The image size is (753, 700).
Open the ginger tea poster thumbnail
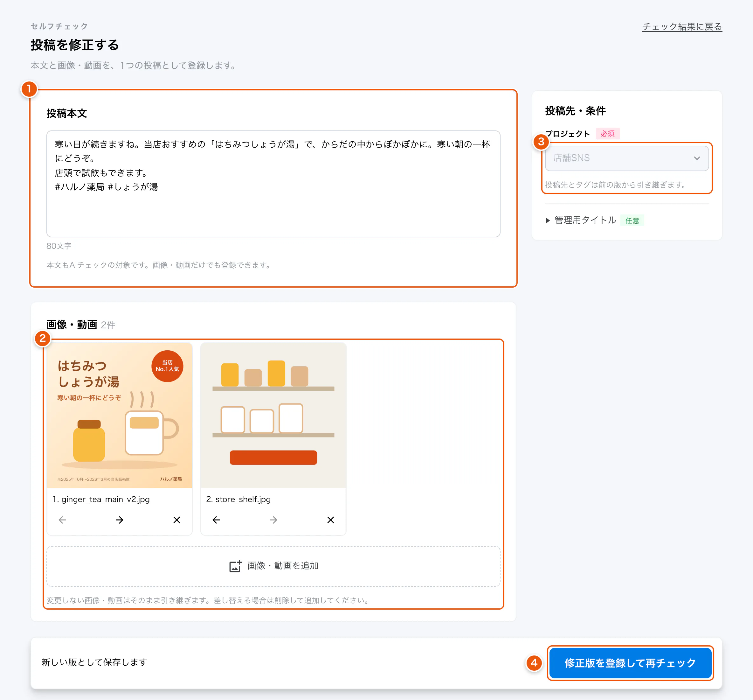119,415
